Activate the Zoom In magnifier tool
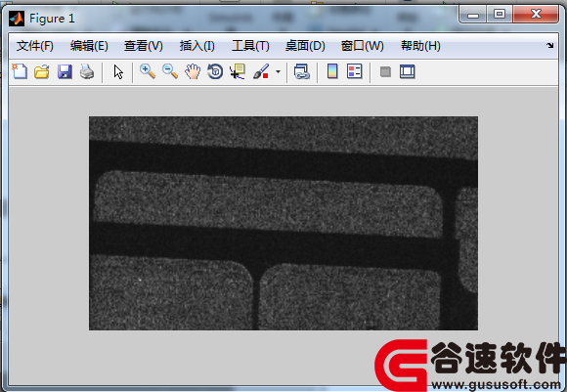This screenshot has width=567, height=392. coord(148,71)
